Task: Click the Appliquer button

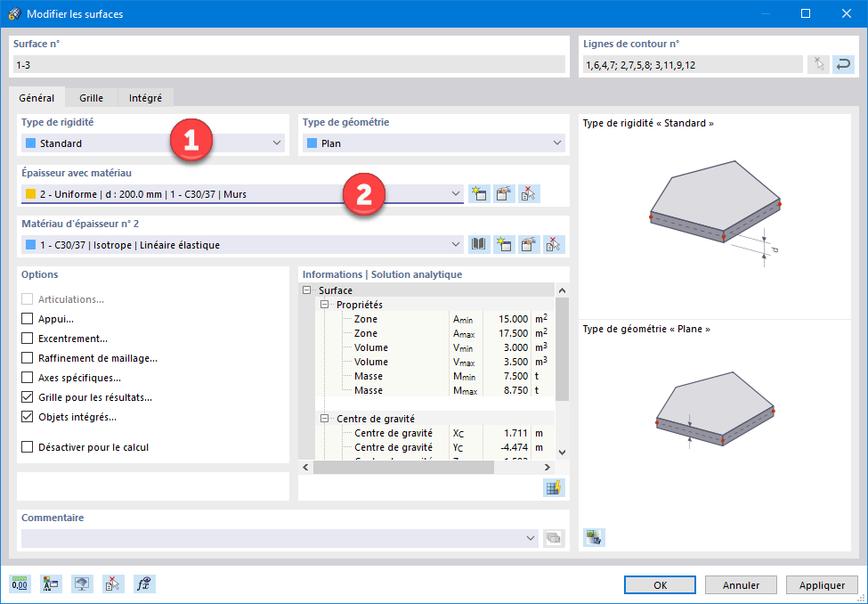Action: point(822,585)
